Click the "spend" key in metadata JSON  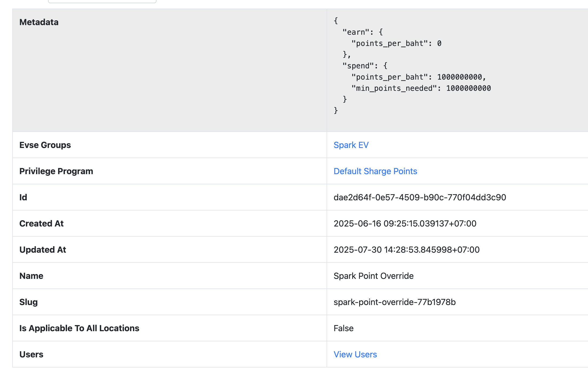tap(358, 66)
